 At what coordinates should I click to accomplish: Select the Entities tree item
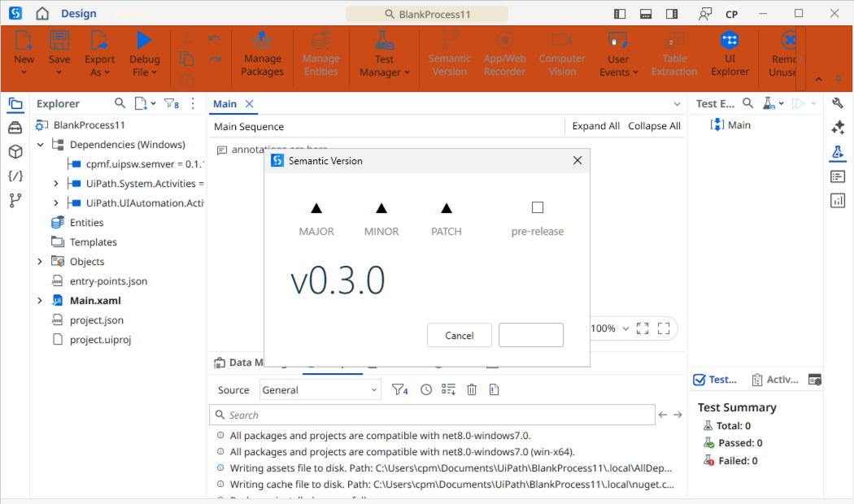pos(86,223)
